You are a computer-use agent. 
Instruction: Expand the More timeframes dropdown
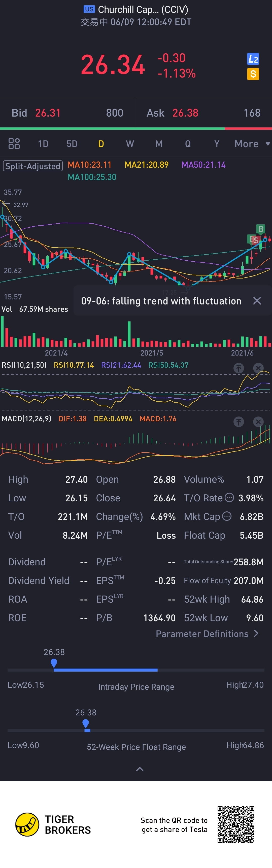[252, 144]
